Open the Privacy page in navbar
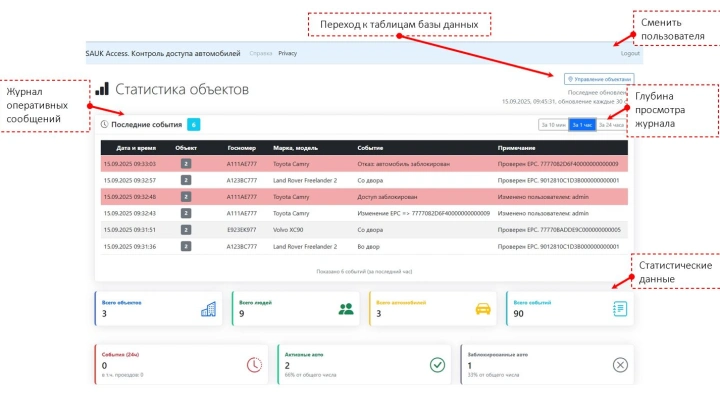The width and height of the screenshot is (720, 405). (288, 53)
